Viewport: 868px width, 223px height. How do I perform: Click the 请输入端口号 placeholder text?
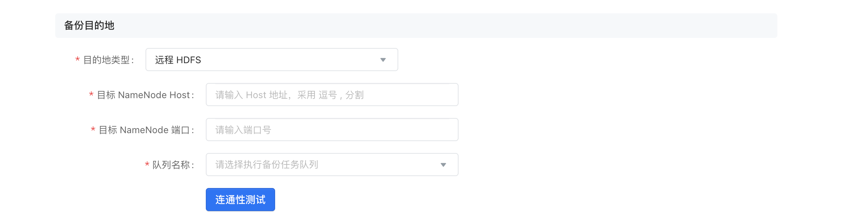pos(243,130)
